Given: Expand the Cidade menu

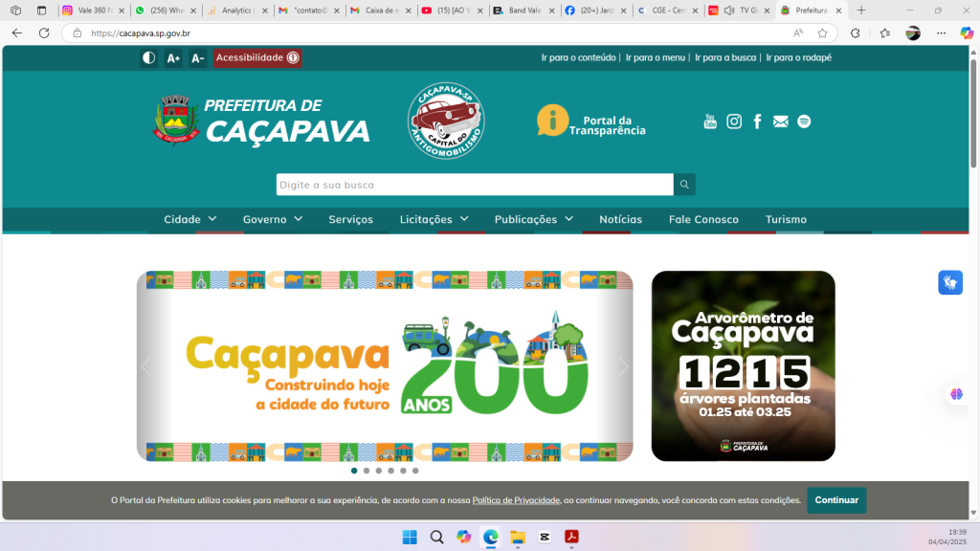Looking at the screenshot, I should pyautogui.click(x=190, y=219).
